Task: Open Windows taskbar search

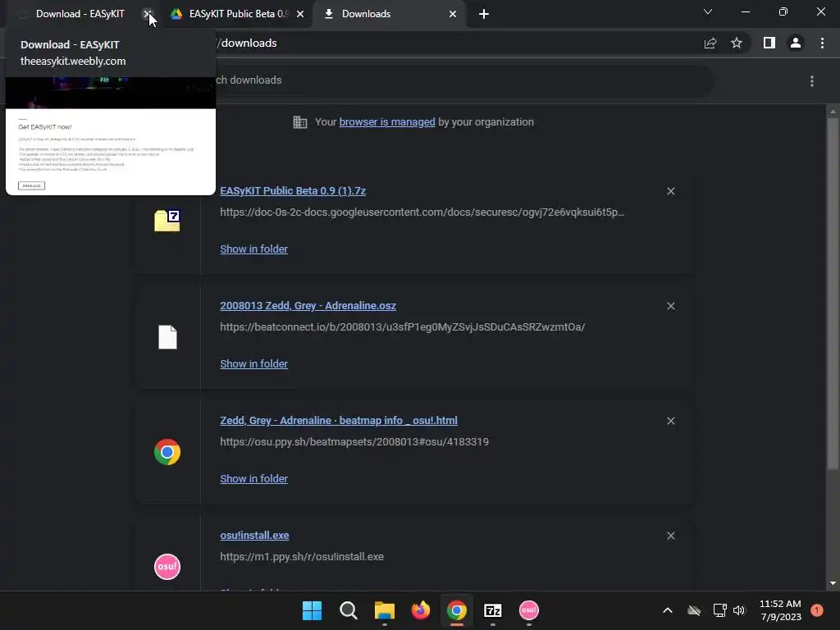Action: click(x=348, y=610)
